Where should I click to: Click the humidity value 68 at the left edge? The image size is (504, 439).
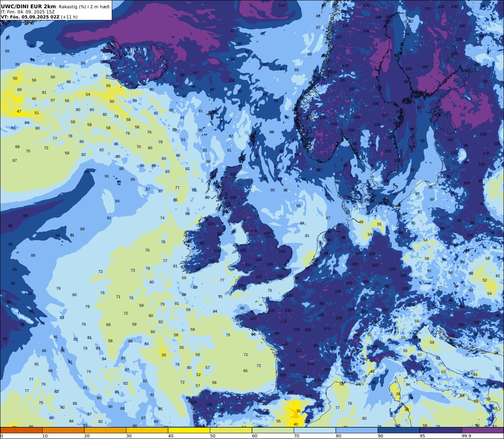(17, 147)
